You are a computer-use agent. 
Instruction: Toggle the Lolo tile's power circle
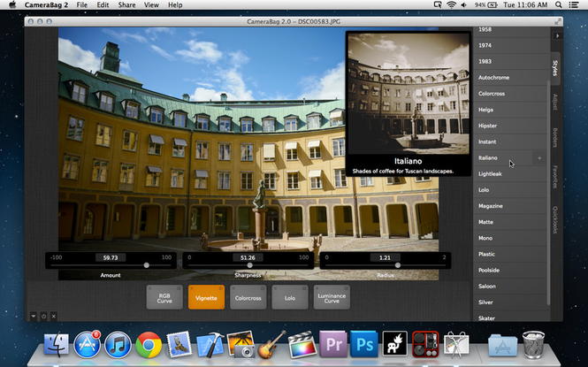pos(304,288)
